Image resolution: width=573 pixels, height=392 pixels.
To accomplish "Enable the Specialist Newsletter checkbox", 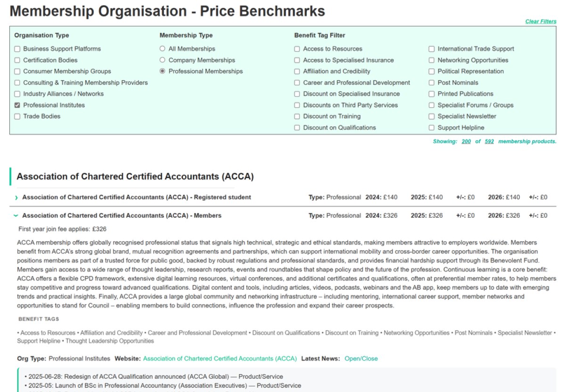I will pyautogui.click(x=432, y=117).
